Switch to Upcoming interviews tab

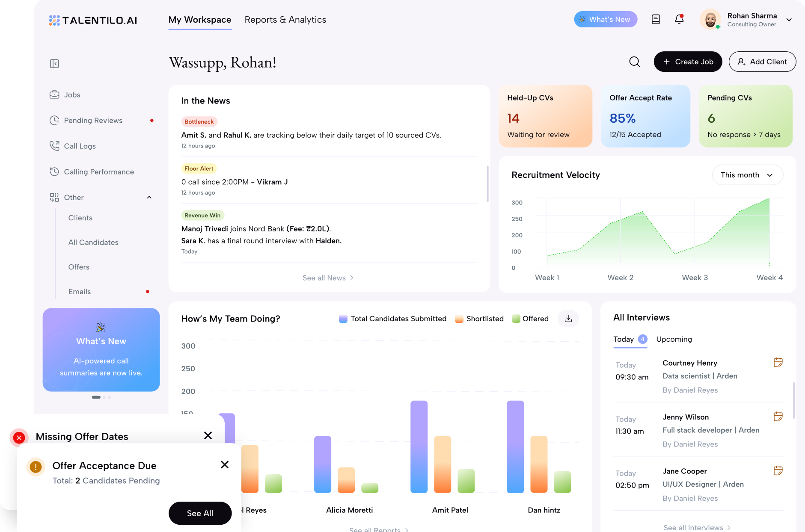[x=674, y=339]
